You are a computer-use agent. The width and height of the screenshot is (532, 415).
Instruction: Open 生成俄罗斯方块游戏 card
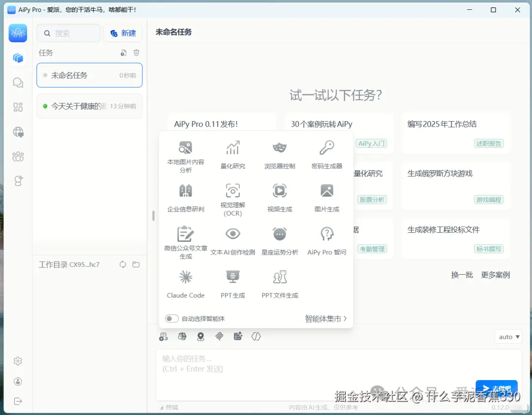pyautogui.click(x=456, y=185)
